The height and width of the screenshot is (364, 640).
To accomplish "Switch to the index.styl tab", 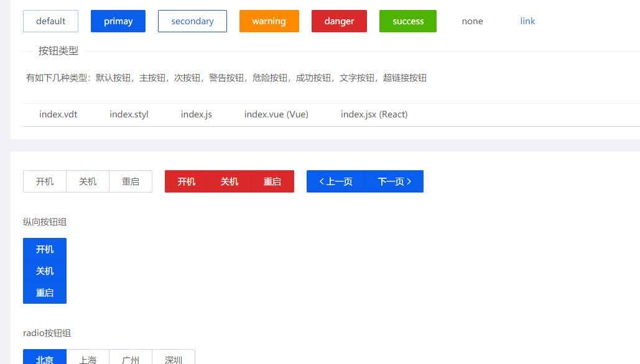I will 129,114.
